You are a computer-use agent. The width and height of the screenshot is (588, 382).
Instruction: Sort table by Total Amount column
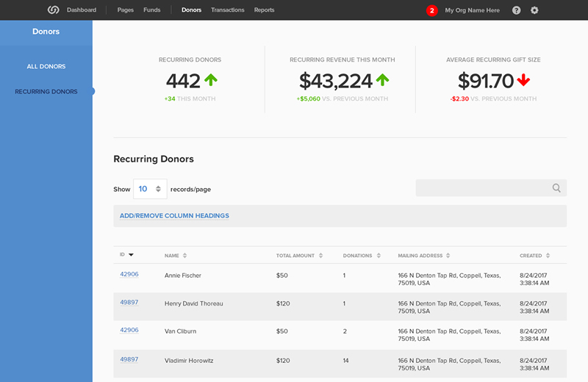click(x=320, y=256)
